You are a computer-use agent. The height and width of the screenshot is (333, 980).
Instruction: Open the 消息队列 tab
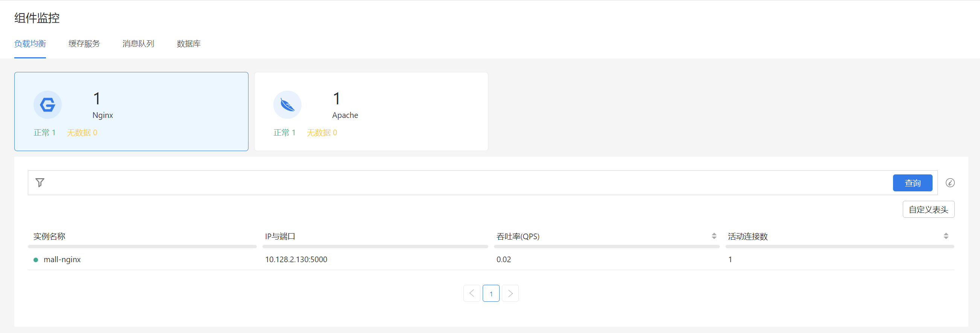(x=138, y=44)
